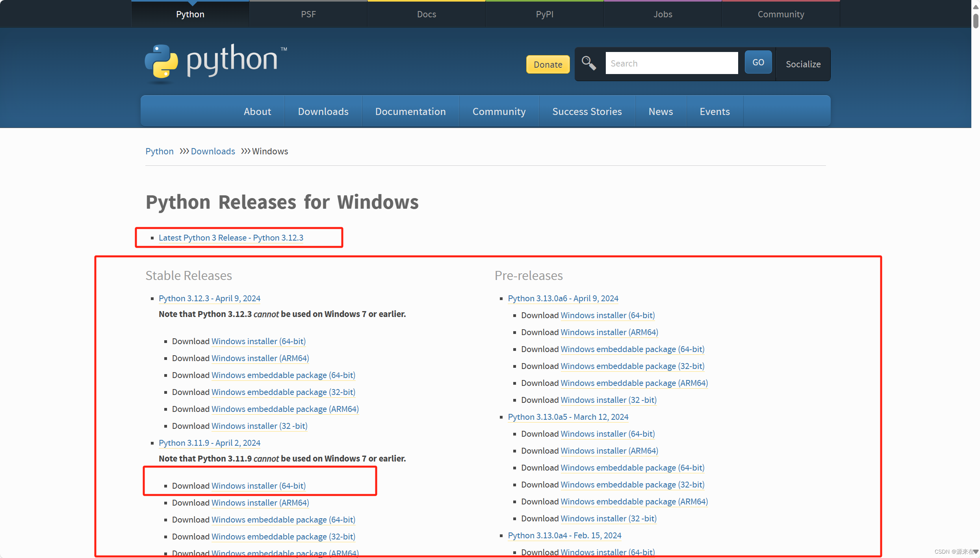Switch to the PyPI top tab
Screen dimensions: 980x558
click(x=544, y=14)
